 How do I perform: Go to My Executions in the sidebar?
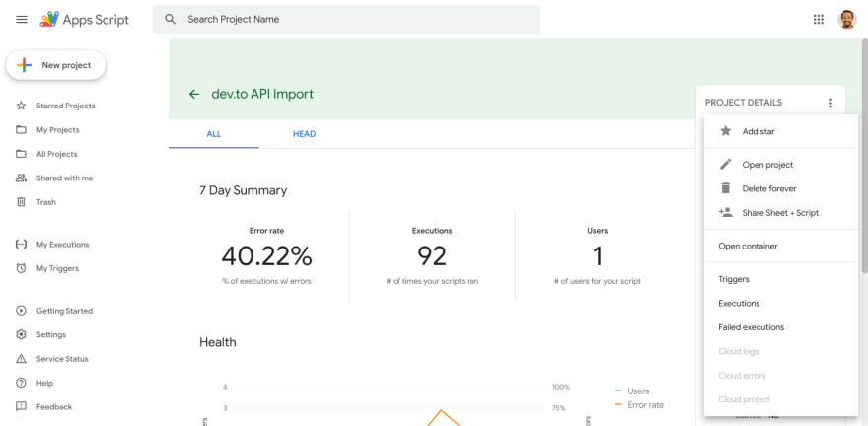(62, 245)
